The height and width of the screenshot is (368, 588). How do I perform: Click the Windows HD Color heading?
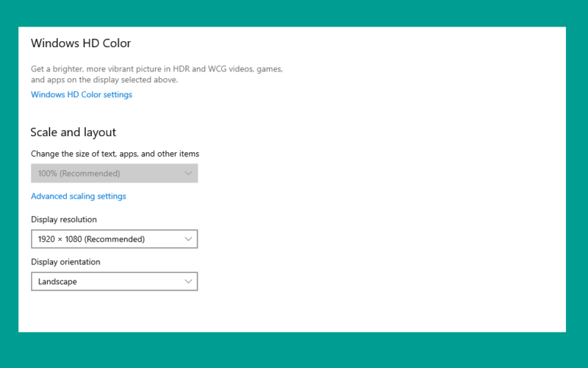pos(81,43)
